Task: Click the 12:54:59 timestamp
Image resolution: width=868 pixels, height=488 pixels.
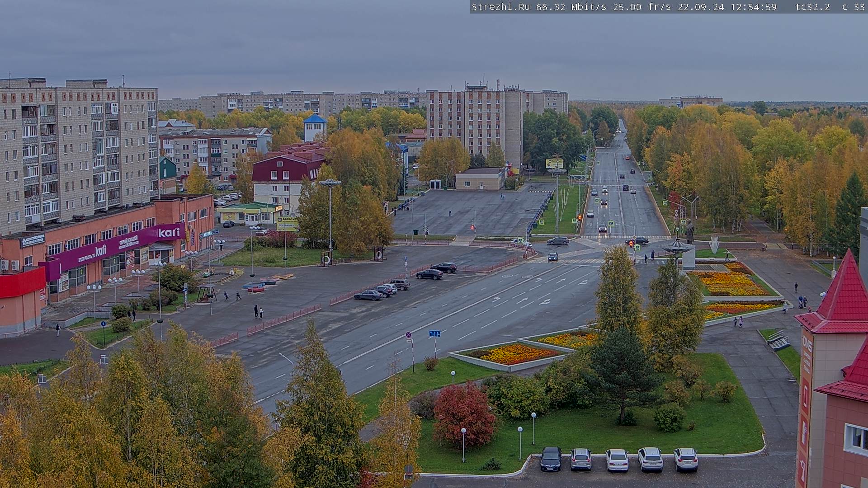Action: click(x=754, y=7)
